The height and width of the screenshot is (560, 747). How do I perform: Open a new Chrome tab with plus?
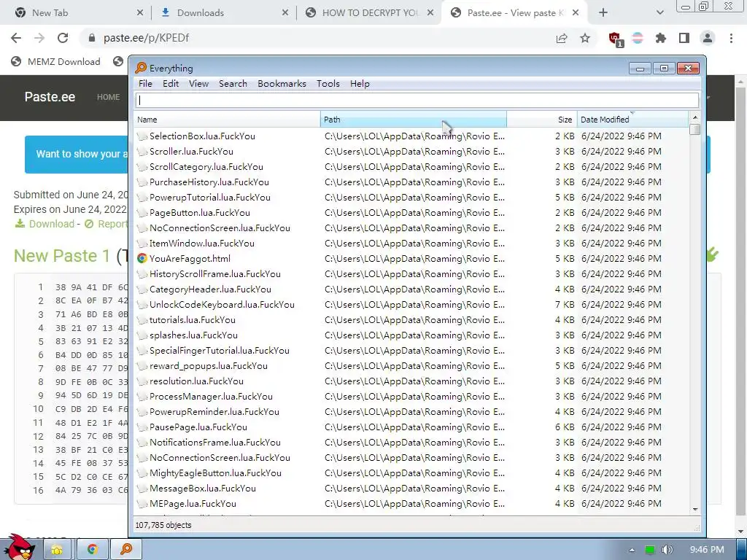(603, 13)
